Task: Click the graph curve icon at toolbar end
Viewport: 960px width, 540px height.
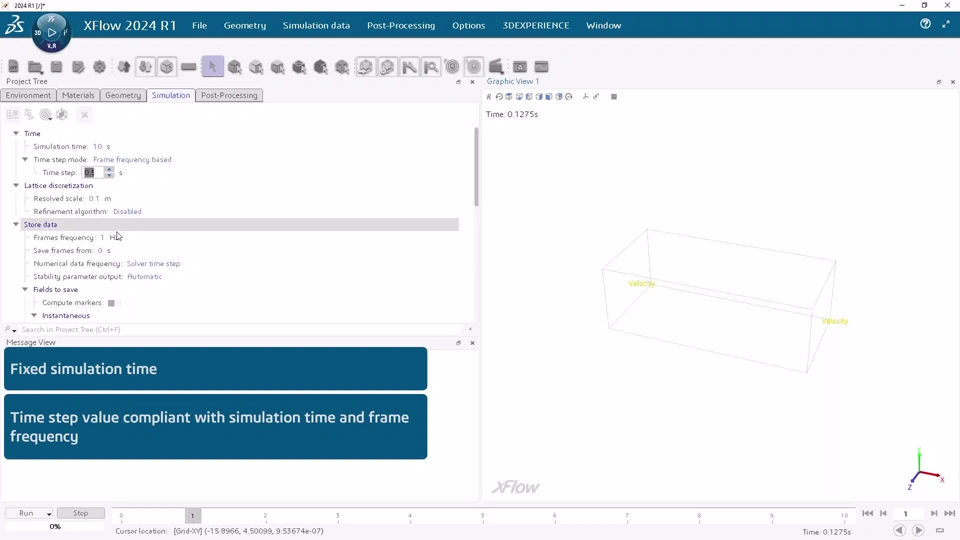Action: click(541, 67)
